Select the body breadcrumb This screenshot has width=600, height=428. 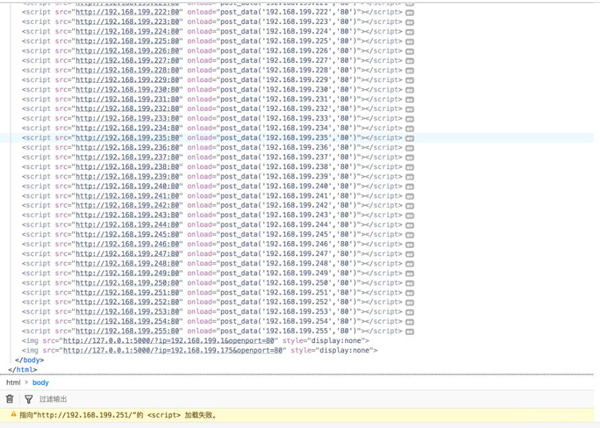coord(41,382)
